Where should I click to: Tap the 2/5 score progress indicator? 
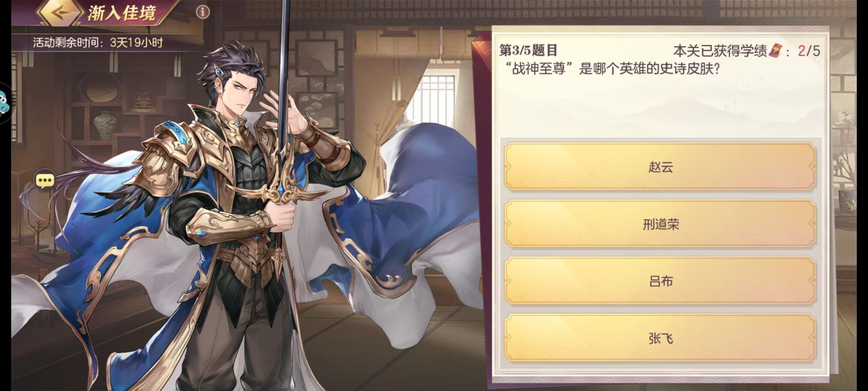point(809,51)
